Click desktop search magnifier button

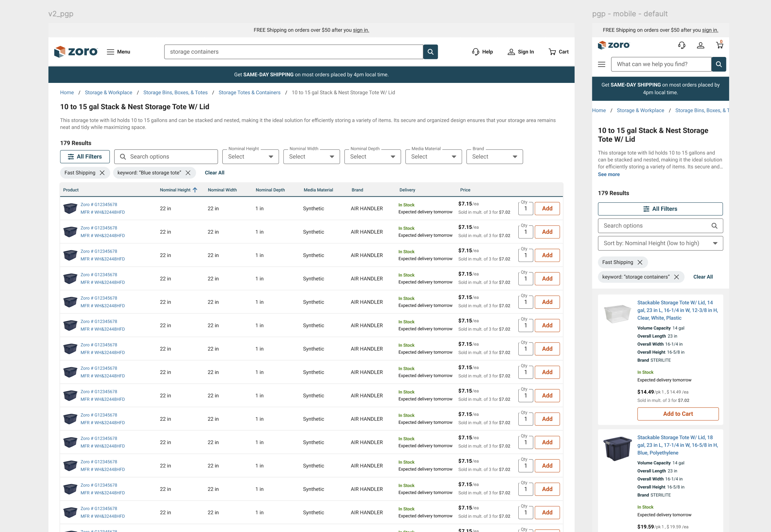click(x=430, y=52)
